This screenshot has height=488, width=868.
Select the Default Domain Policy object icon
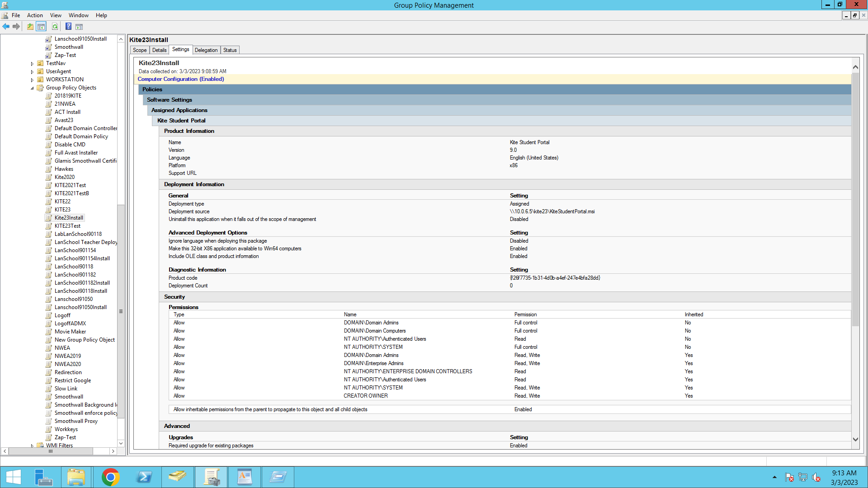[x=49, y=136]
